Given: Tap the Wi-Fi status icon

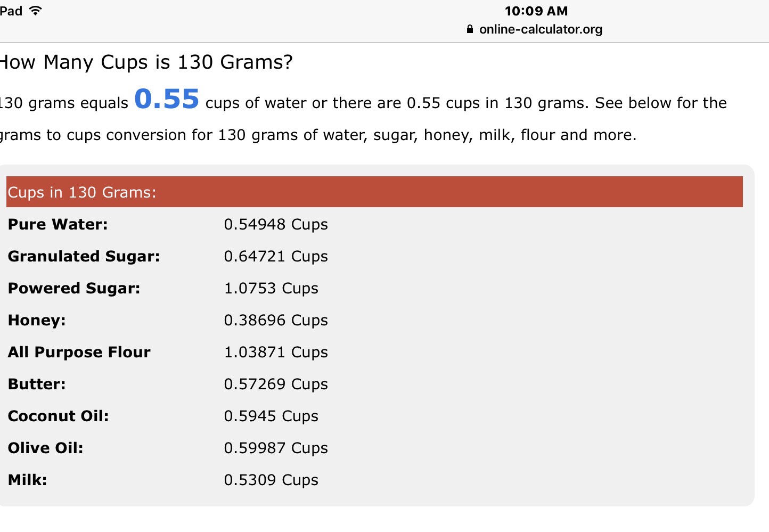Looking at the screenshot, I should pyautogui.click(x=36, y=11).
